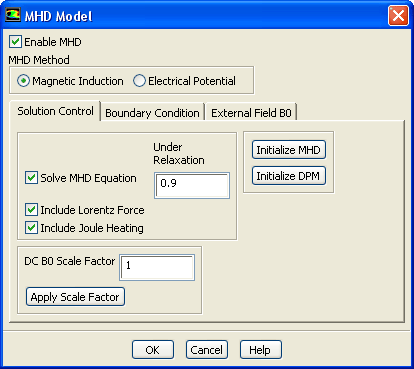
Task: Click the Initialize MHD button
Action: point(289,150)
